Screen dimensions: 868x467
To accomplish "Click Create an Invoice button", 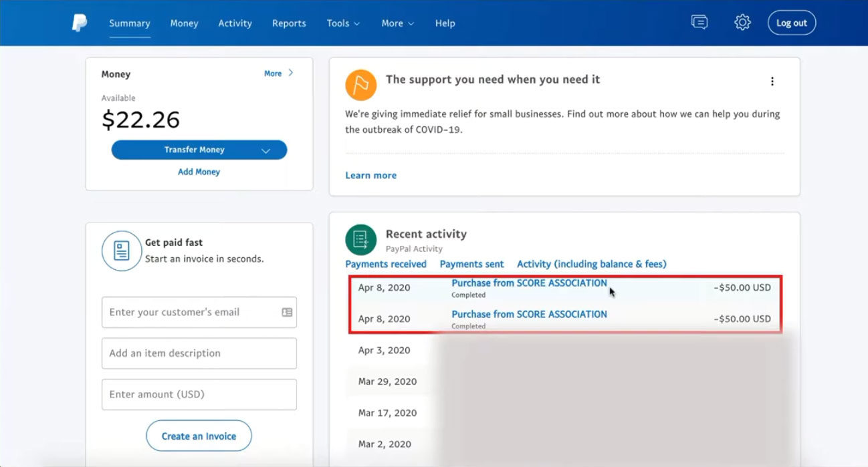I will pos(199,436).
